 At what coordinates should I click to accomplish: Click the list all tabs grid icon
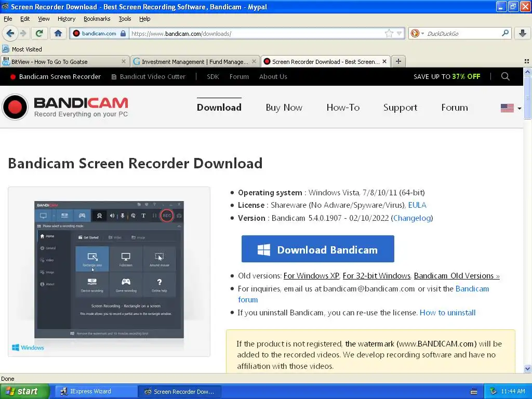click(527, 61)
